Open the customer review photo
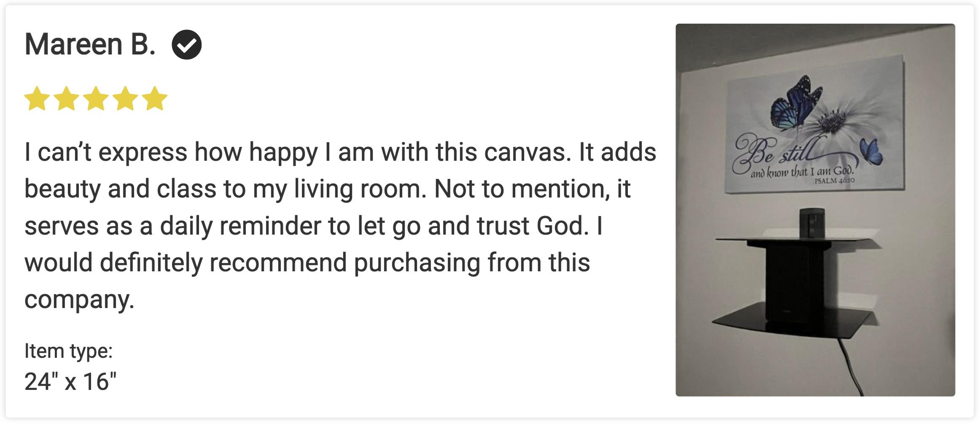 (815, 210)
